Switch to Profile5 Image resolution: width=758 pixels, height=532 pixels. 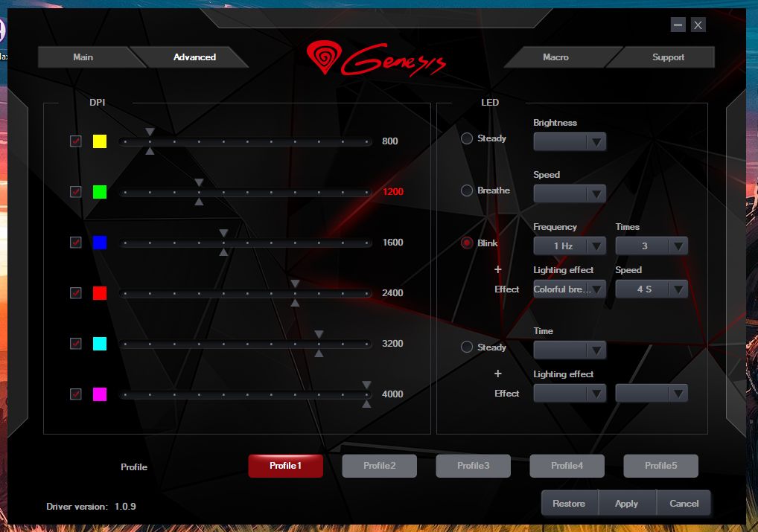(660, 466)
